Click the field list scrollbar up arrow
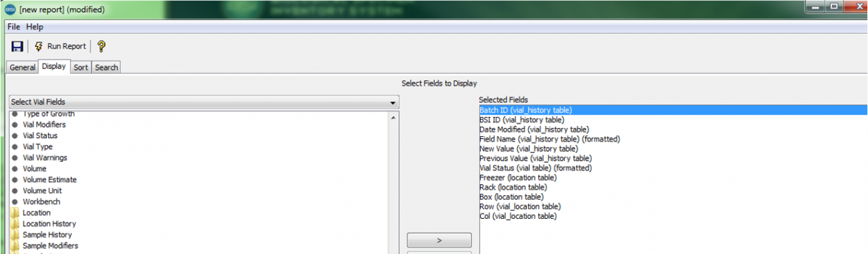868x254 pixels. (393, 117)
